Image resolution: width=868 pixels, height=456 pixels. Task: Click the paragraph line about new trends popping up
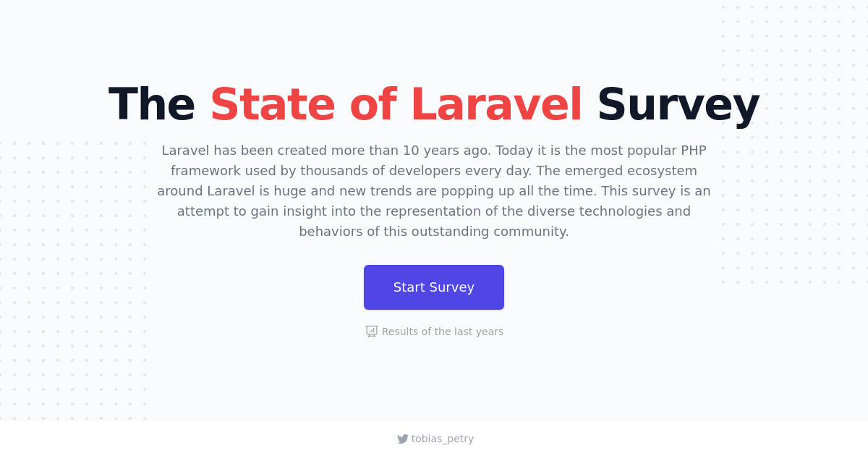434,191
